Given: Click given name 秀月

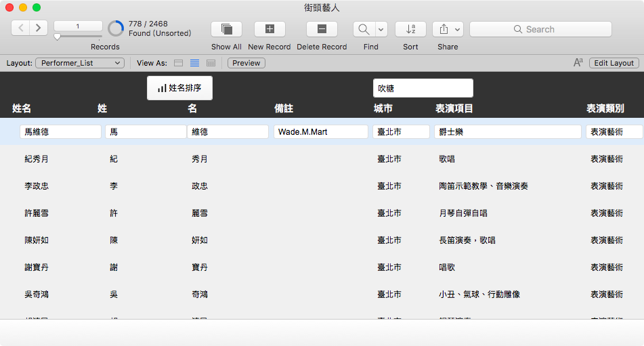Looking at the screenshot, I should tap(200, 159).
